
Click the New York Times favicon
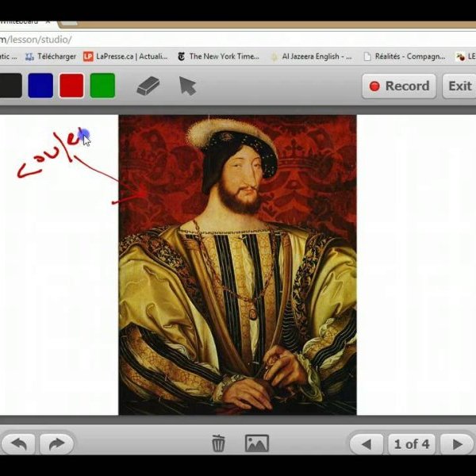[181, 56]
